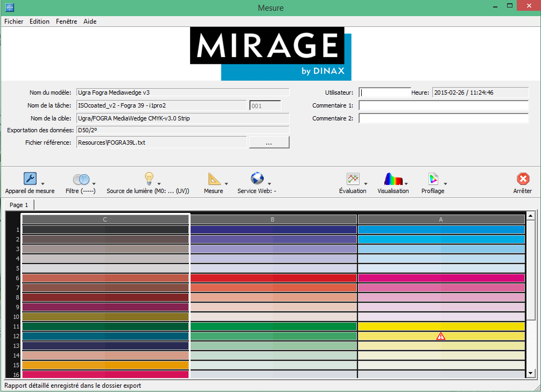Click the MIRAGE by DINAX logo

[x=270, y=54]
